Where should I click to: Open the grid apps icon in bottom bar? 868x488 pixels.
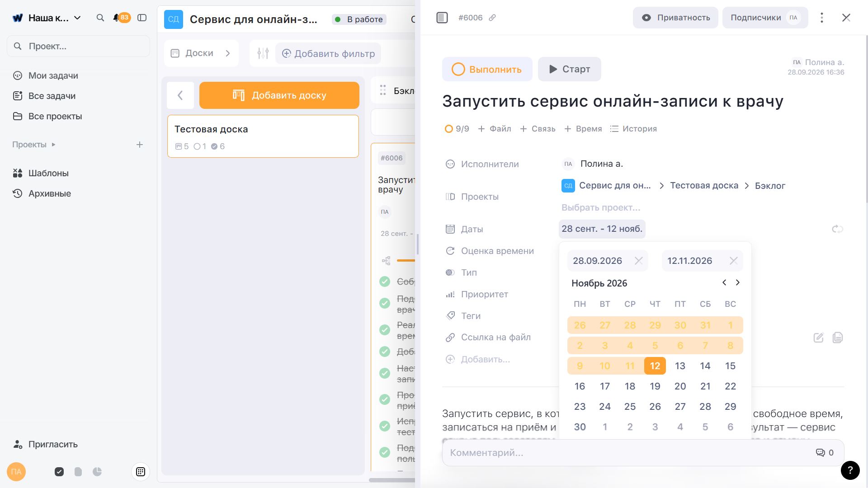click(141, 472)
